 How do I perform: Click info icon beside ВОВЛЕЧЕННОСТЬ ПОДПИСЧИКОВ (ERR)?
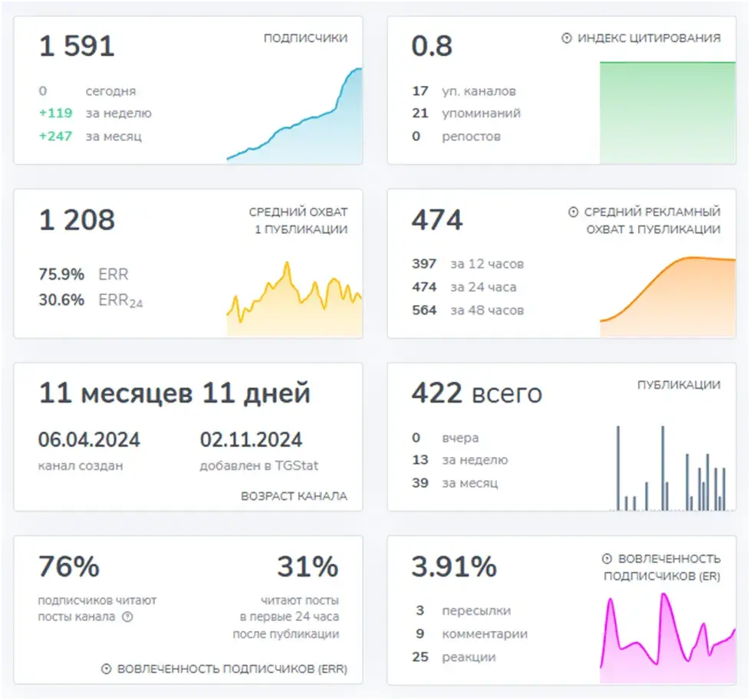coord(106,669)
